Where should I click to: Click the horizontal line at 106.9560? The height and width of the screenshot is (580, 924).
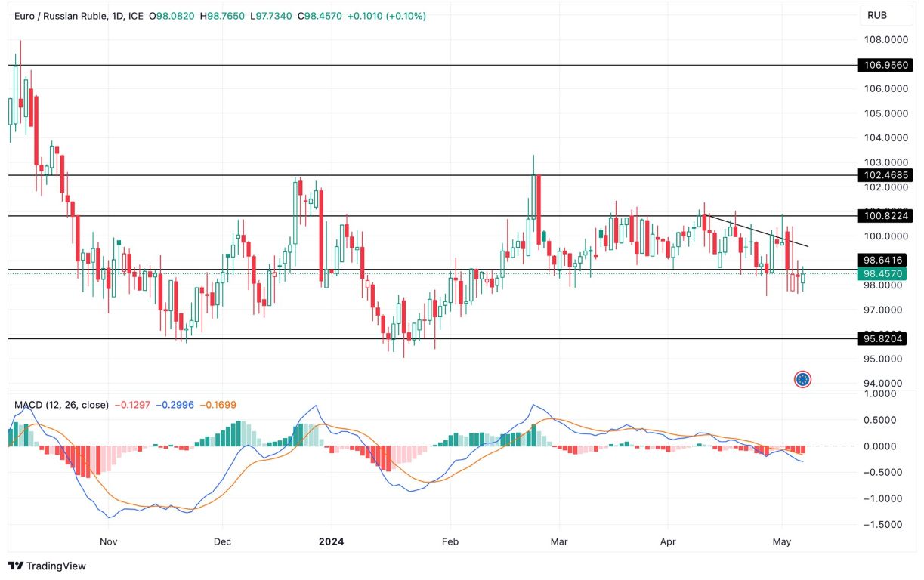(x=431, y=66)
